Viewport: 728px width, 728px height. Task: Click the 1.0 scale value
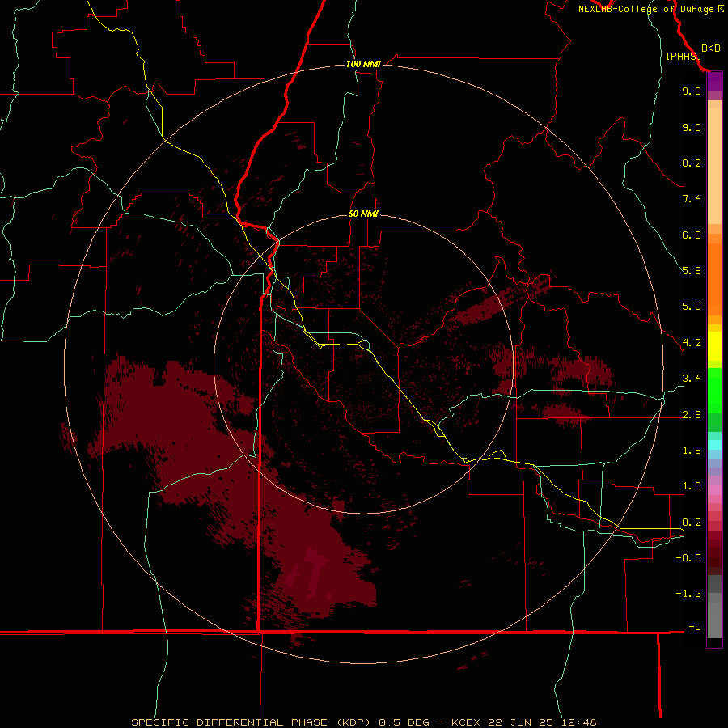(x=692, y=486)
